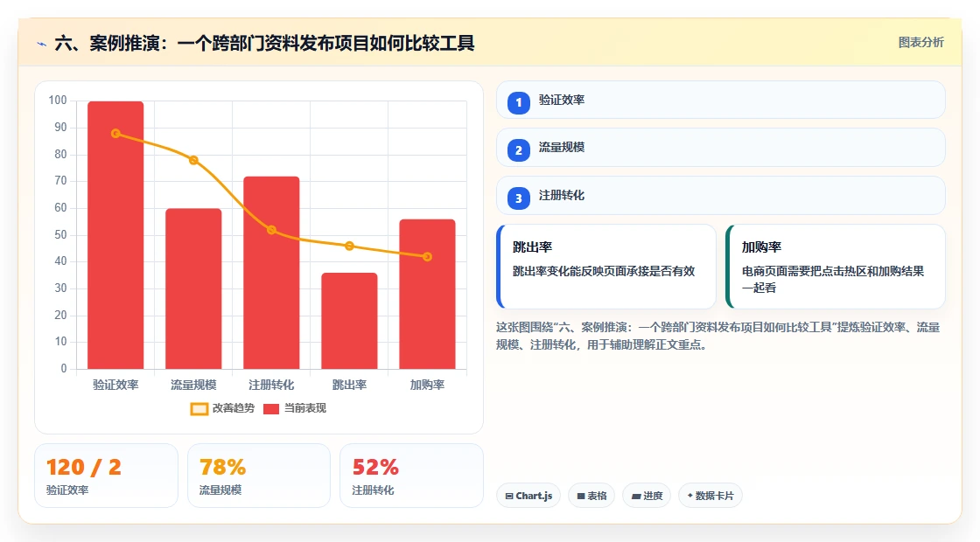Click the section title 六、案例推演
Viewport: 980px width, 542px height.
coord(263,43)
